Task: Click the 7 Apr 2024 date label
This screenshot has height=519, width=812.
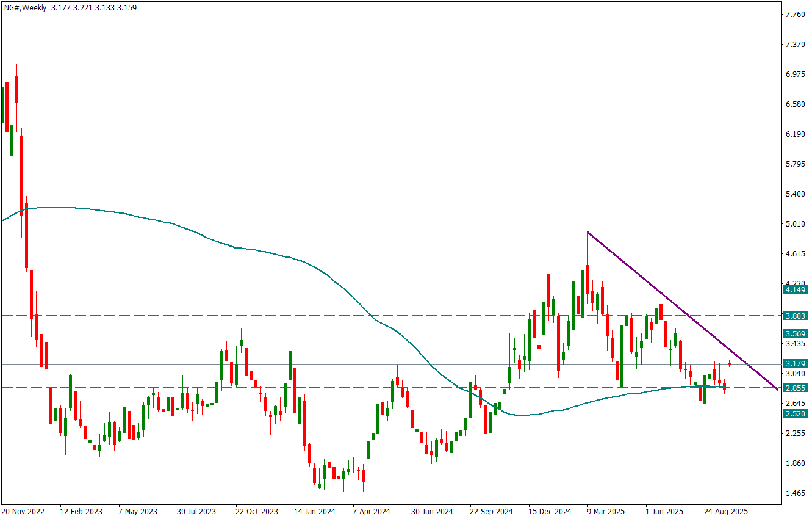Action: [x=372, y=511]
